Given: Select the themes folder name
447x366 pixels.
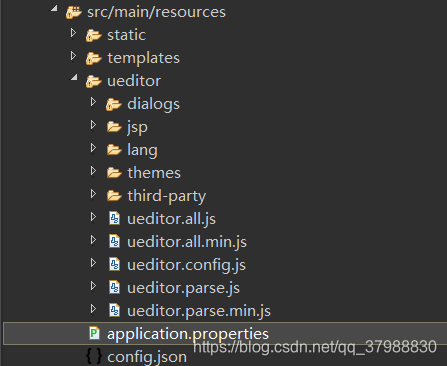Looking at the screenshot, I should (x=154, y=173).
